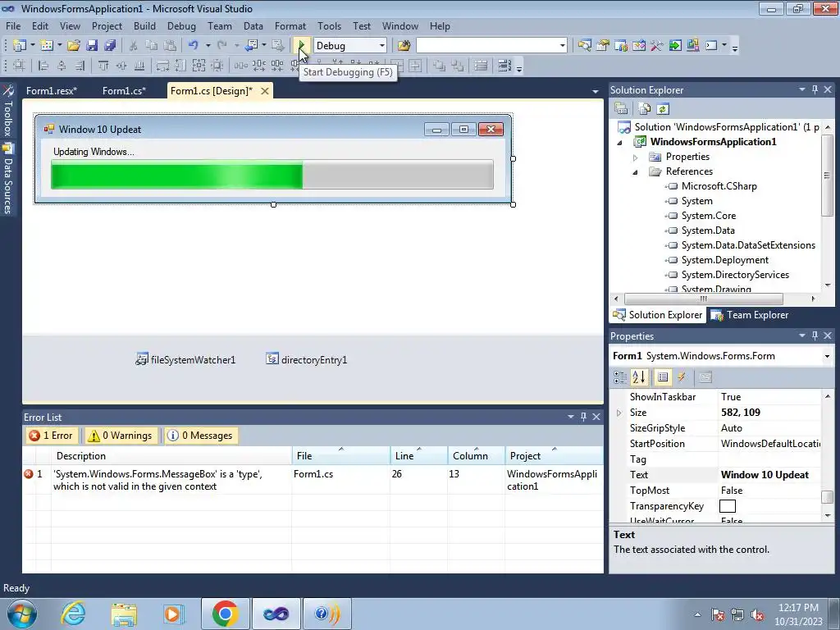This screenshot has width=840, height=630.
Task: Collapse the WindowsFormsApplication1 project node
Action: tap(620, 143)
